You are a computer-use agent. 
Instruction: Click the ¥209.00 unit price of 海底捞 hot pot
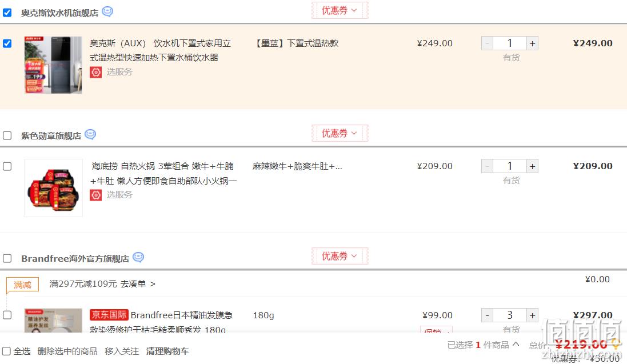434,166
